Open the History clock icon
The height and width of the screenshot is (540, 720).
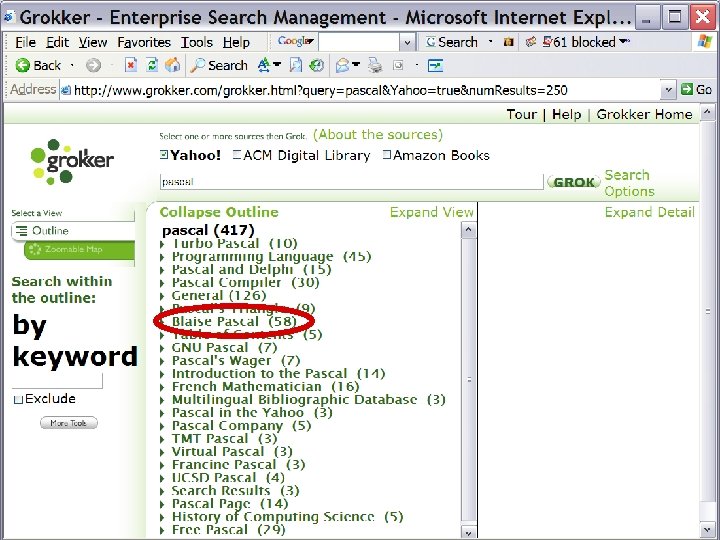click(x=316, y=66)
